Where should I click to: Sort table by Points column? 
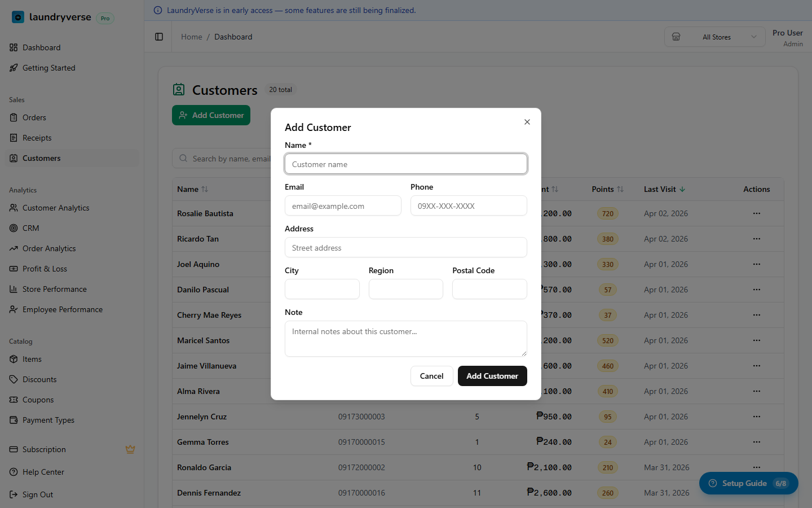[x=607, y=189]
